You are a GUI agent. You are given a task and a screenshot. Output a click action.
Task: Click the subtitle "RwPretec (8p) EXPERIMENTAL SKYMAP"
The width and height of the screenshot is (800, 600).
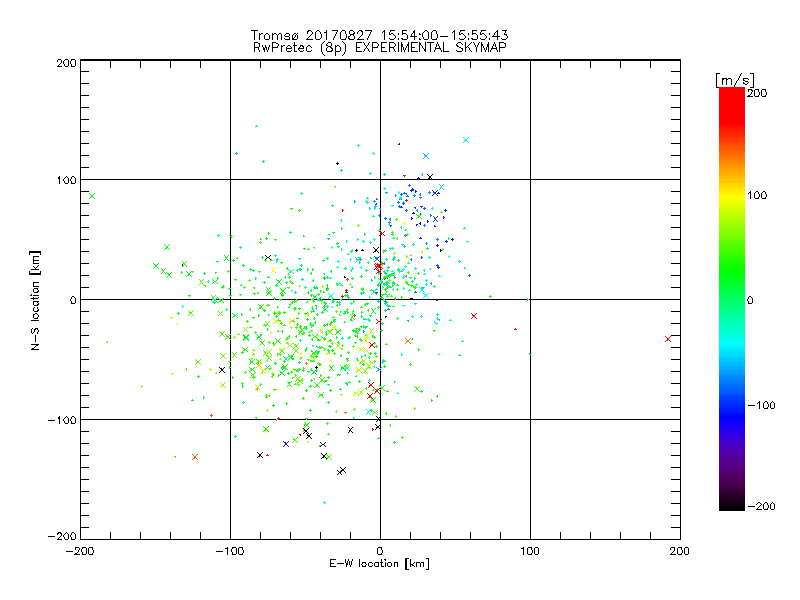380,47
